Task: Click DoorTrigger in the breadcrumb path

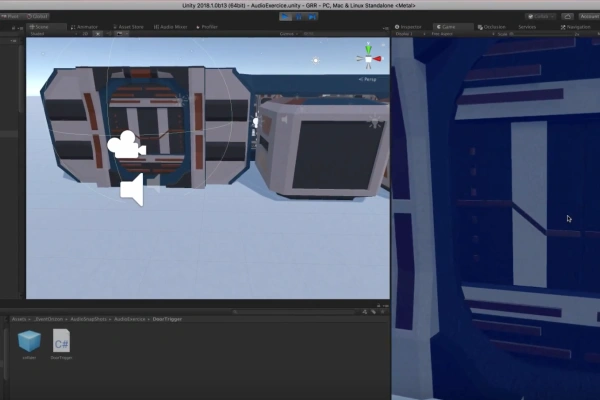Action: click(x=167, y=319)
